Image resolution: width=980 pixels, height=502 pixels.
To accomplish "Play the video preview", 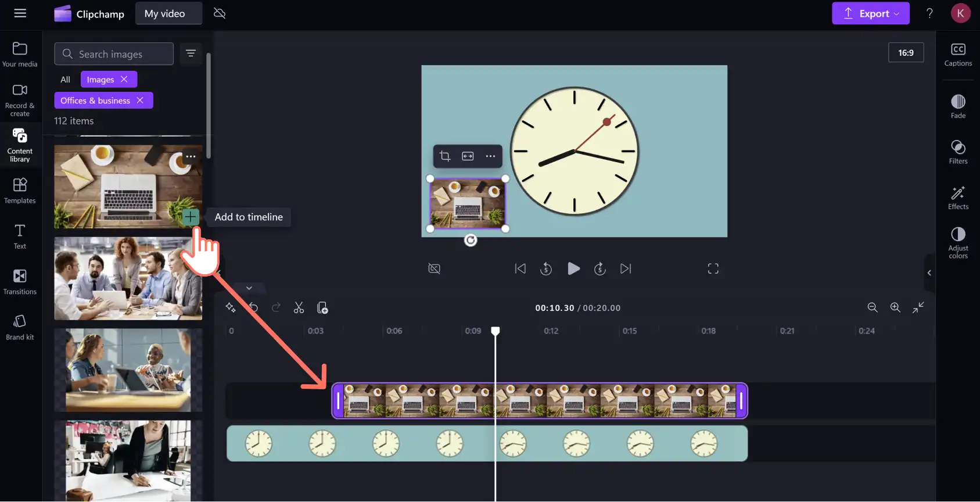I will (573, 268).
